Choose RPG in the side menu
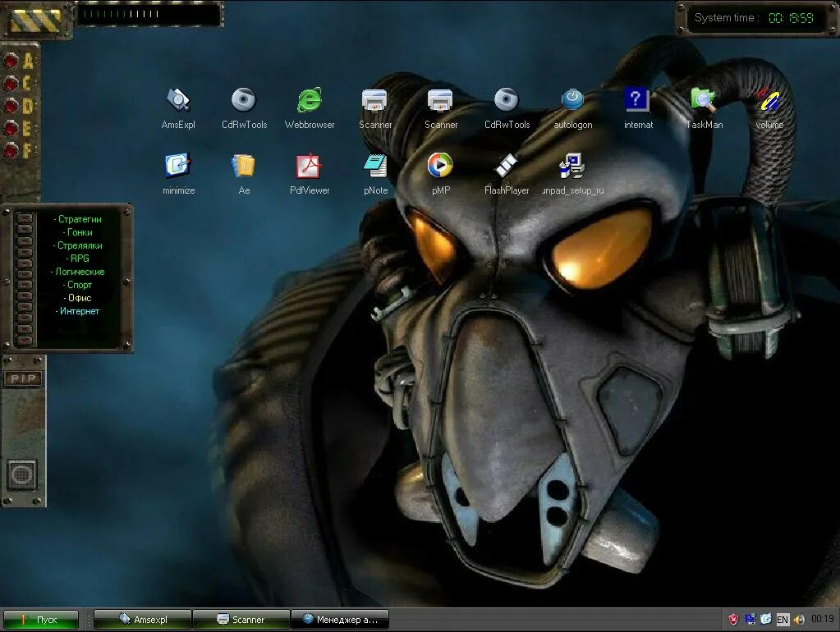Image resolution: width=840 pixels, height=632 pixels. pyautogui.click(x=78, y=259)
